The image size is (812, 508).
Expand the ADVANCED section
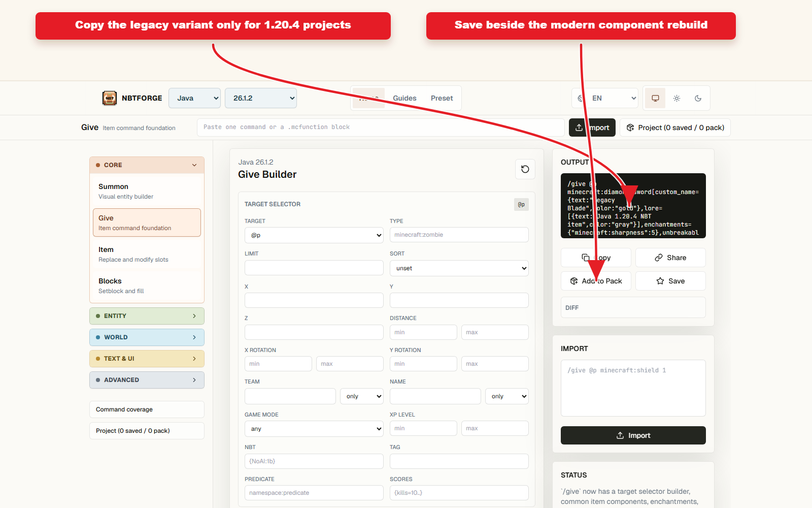[147, 380]
